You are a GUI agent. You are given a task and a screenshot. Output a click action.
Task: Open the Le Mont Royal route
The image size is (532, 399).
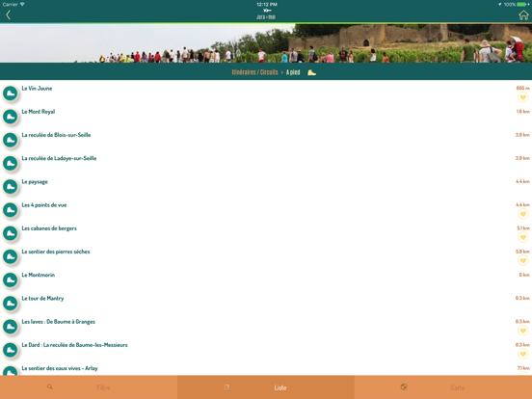click(266, 117)
